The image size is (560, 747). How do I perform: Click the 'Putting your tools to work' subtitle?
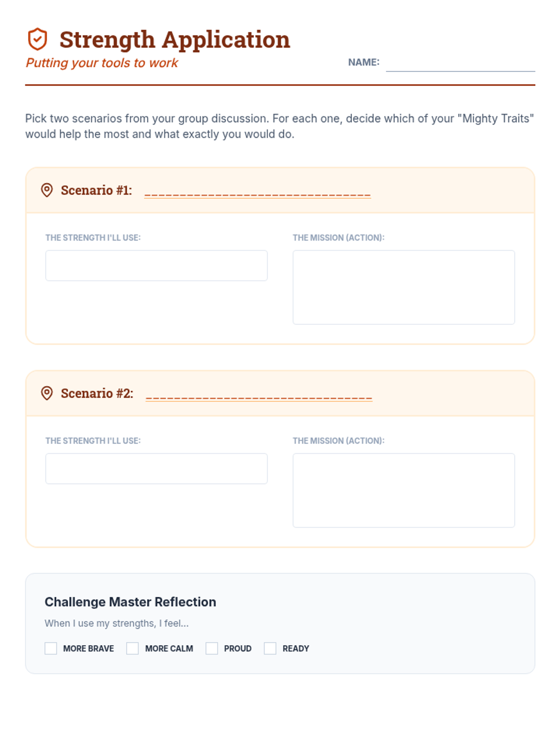click(x=102, y=63)
